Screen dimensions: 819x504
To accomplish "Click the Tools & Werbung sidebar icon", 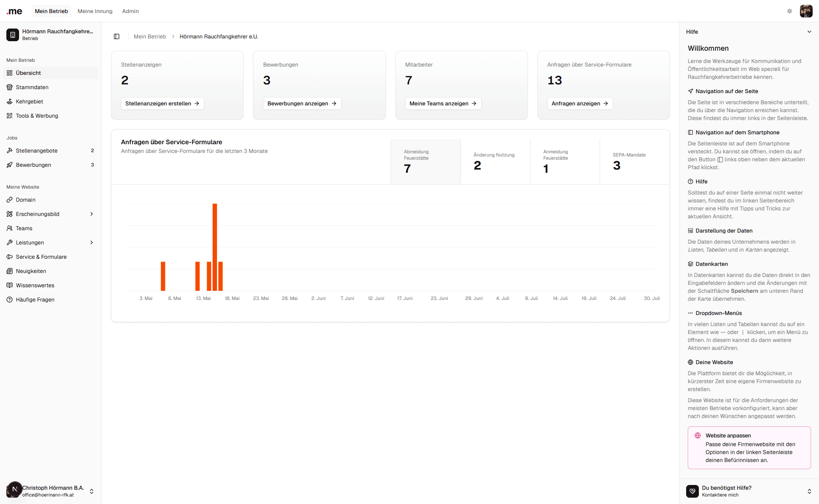I will pyautogui.click(x=9, y=116).
